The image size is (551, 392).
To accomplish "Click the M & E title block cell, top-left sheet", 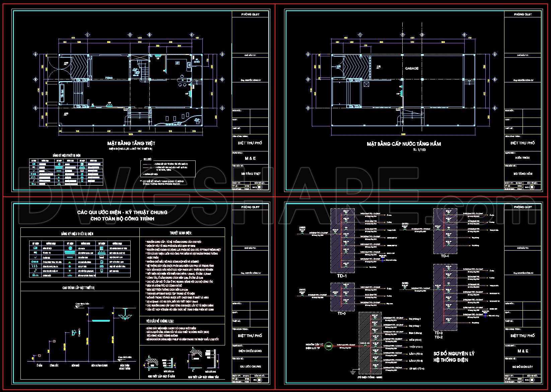I will [250, 158].
